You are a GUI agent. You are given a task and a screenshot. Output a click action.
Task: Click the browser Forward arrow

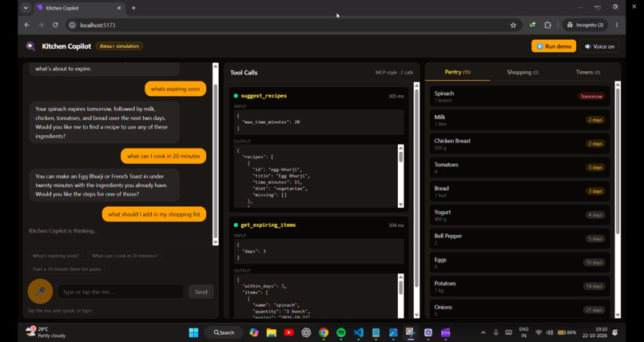41,25
